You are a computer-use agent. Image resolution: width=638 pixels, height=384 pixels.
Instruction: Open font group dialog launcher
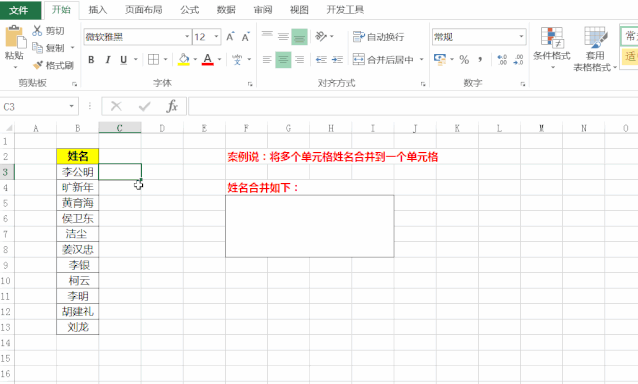click(250, 84)
